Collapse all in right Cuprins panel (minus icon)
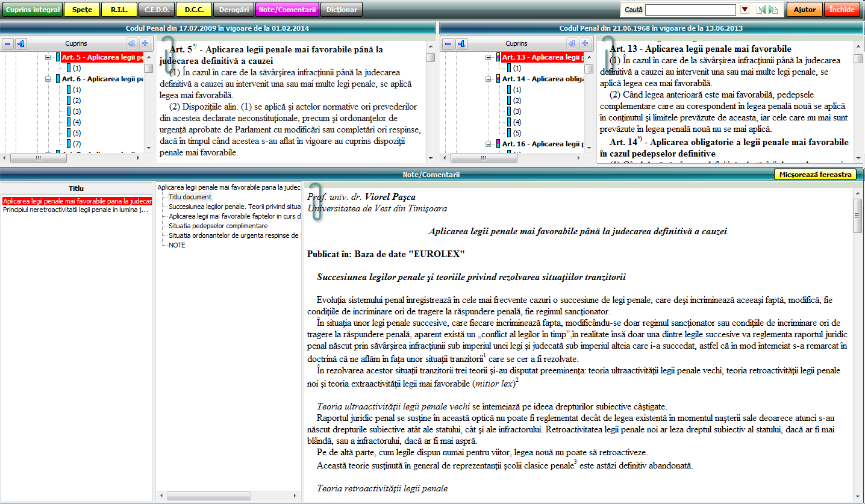Screen dimensions: 865x504 tap(448, 43)
